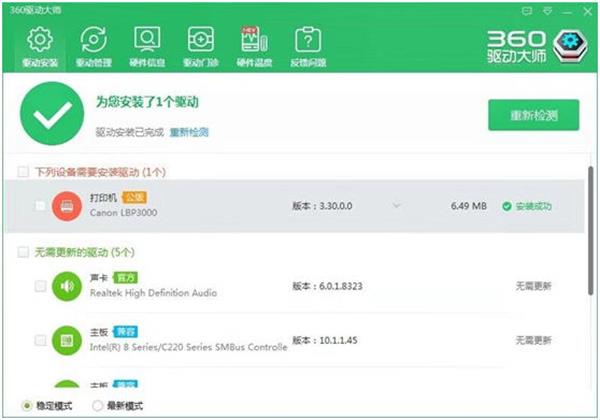This screenshot has width=600, height=420.
Task: Expand version dropdown for printer driver 3.30.0.0
Action: pos(396,206)
